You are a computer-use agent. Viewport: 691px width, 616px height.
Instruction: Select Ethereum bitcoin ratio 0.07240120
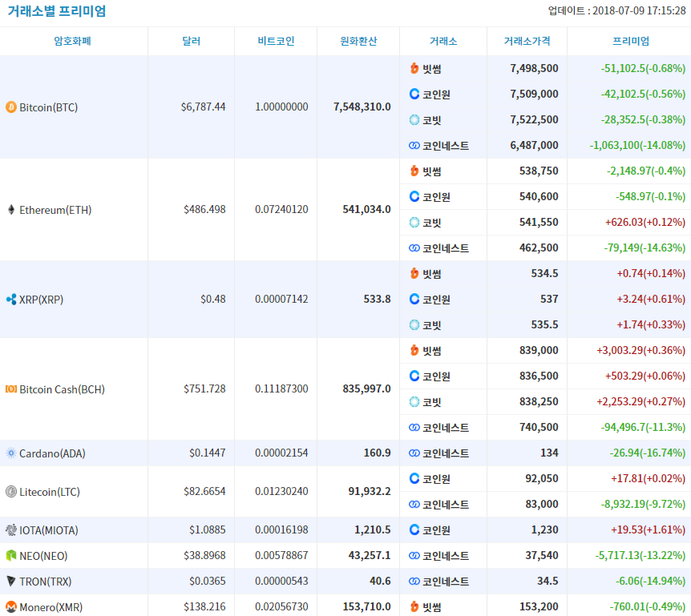click(x=281, y=210)
